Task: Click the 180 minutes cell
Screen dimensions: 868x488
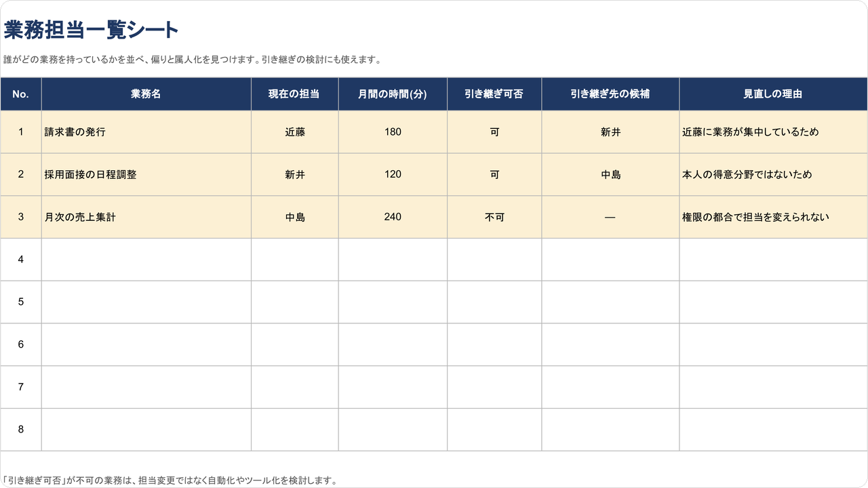Action: pyautogui.click(x=393, y=132)
